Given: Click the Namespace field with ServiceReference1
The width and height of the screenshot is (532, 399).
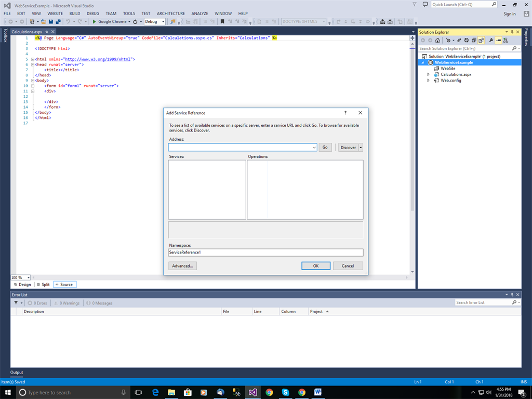Looking at the screenshot, I should click(265, 252).
